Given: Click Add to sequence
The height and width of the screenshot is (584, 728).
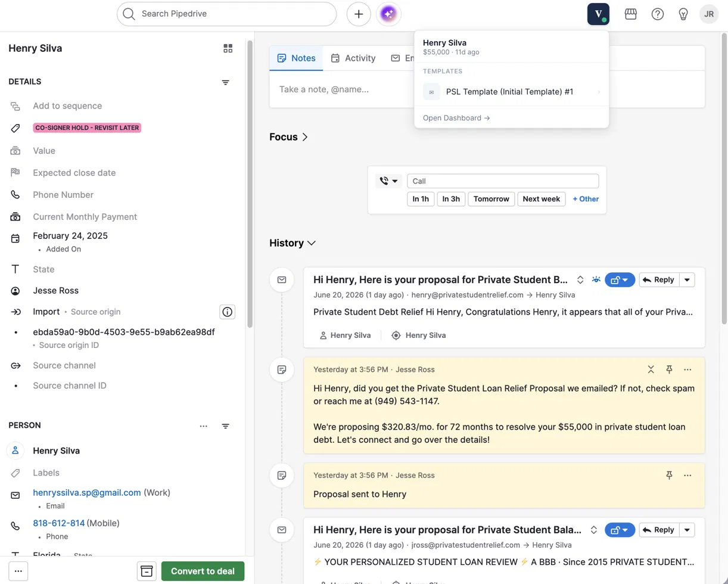Looking at the screenshot, I should pos(67,106).
